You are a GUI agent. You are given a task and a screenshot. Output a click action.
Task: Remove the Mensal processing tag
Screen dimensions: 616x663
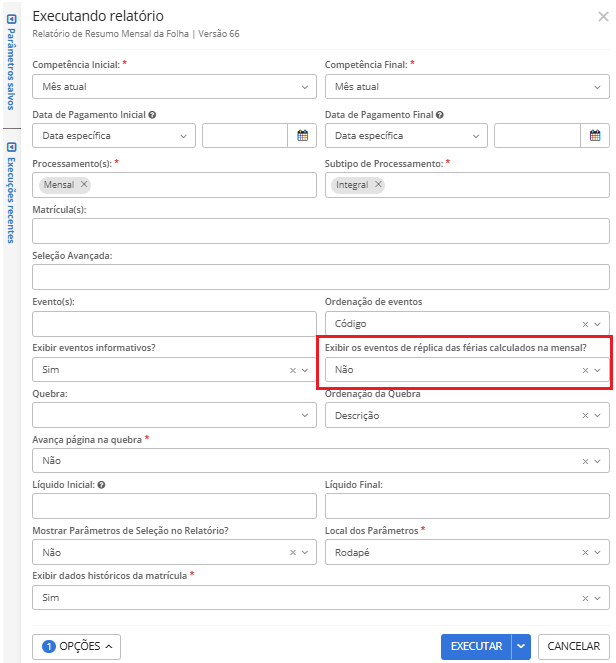tap(84, 185)
